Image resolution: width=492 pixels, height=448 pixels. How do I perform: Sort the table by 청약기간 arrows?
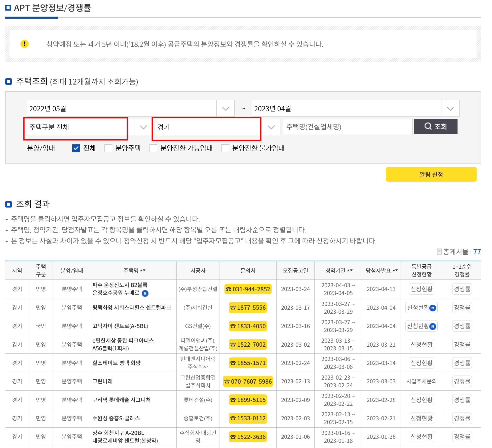click(x=350, y=270)
